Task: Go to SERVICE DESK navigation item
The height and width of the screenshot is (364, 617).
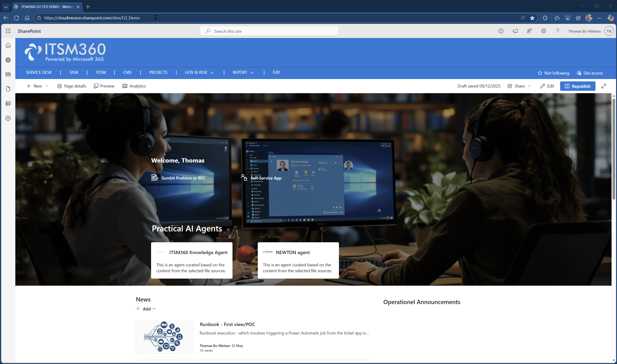Action: click(39, 72)
